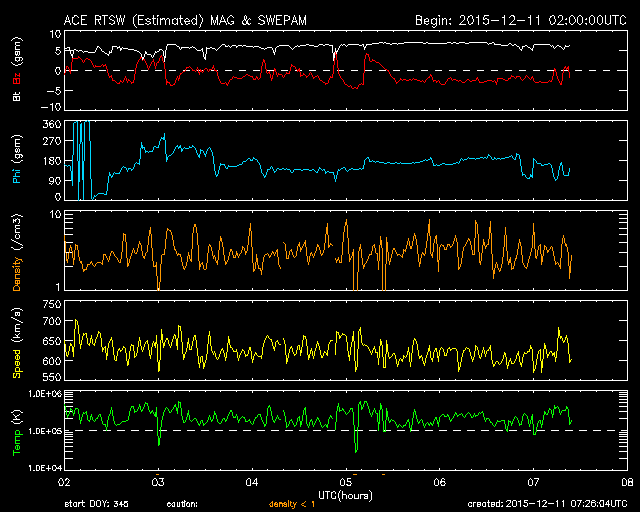The height and width of the screenshot is (512, 640).
Task: Select the "750" tick on Speed axis
Action: [x=52, y=305]
